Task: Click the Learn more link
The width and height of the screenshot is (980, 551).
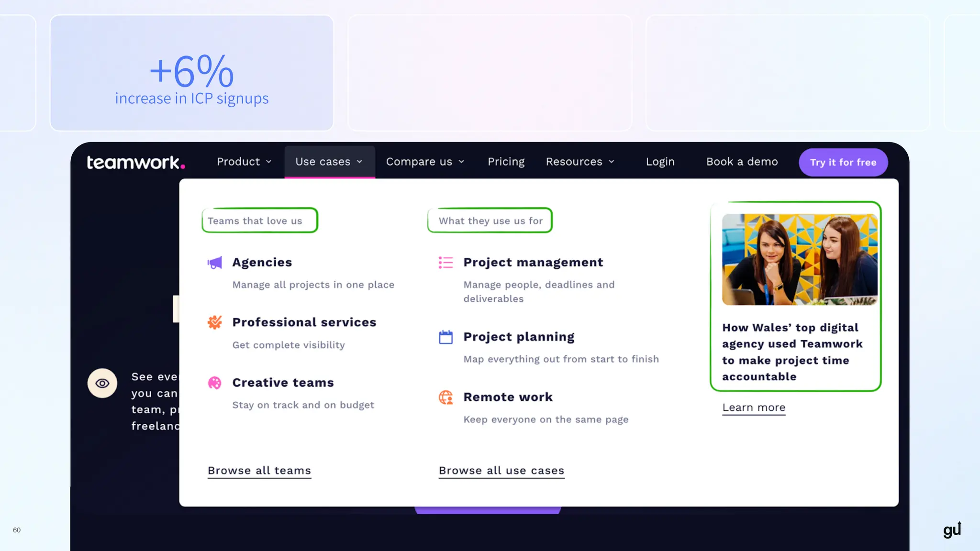Action: click(x=754, y=408)
